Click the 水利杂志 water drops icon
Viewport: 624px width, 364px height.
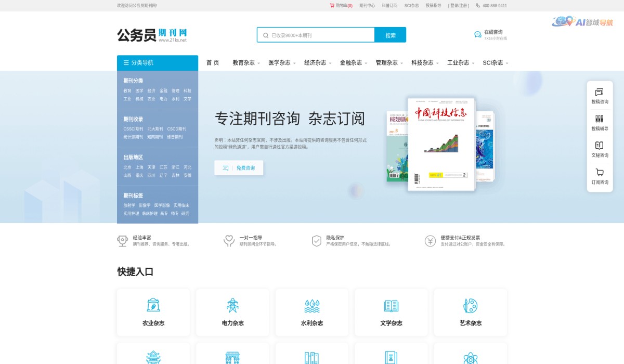311,305
